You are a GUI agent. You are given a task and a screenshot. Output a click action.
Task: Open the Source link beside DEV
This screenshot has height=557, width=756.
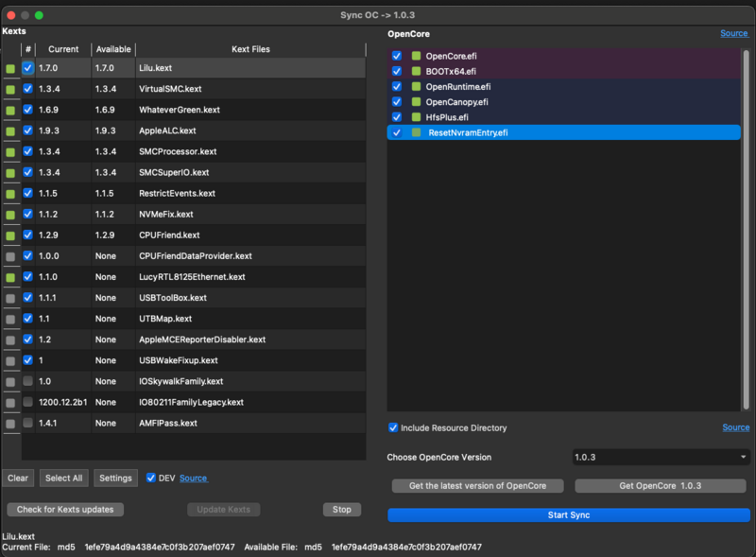(193, 479)
